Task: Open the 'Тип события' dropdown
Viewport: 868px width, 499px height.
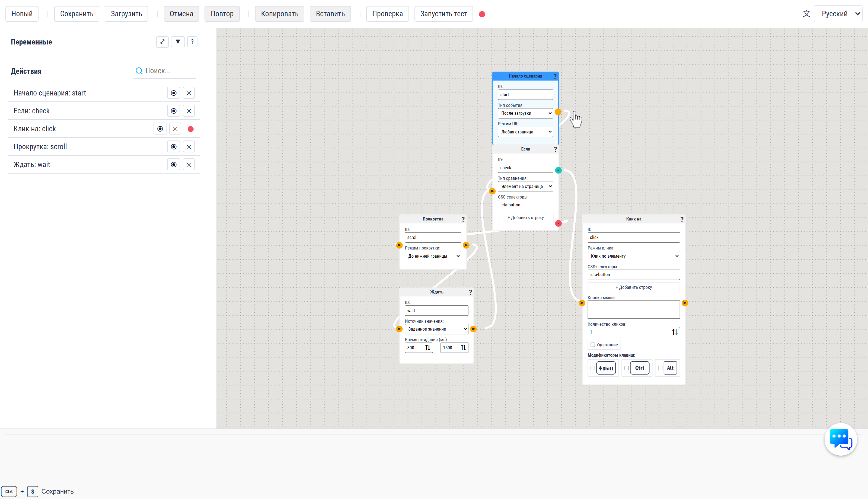Action: point(525,113)
